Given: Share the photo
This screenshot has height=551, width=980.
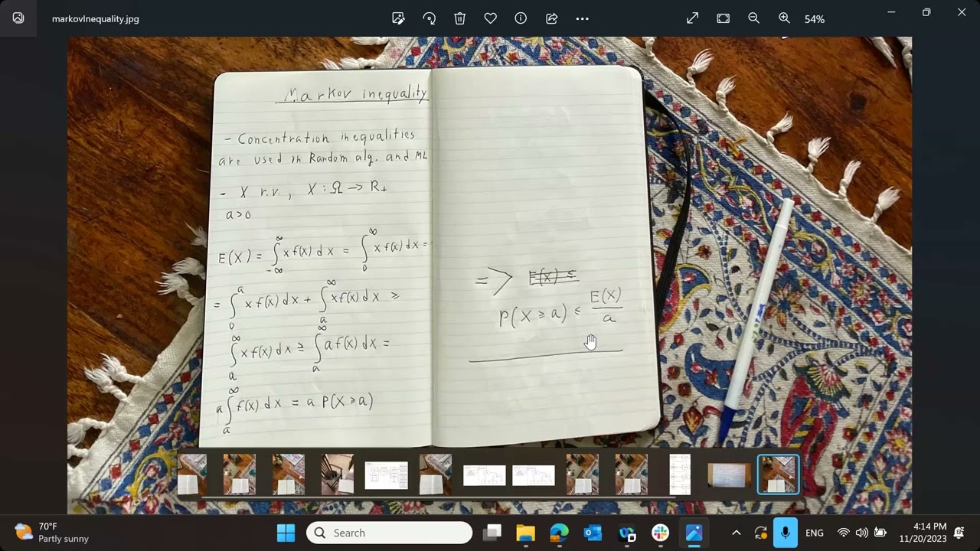Looking at the screenshot, I should [551, 18].
